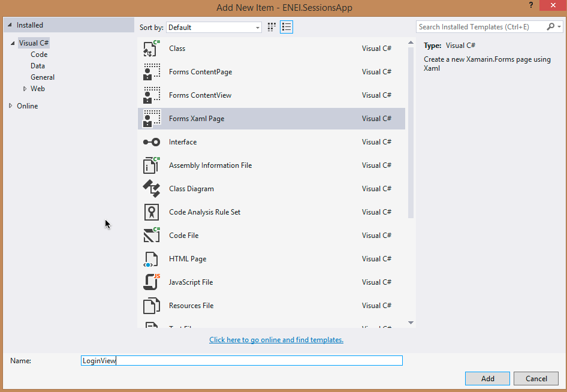The height and width of the screenshot is (392, 567).
Task: Select the Data category
Action: click(x=38, y=66)
